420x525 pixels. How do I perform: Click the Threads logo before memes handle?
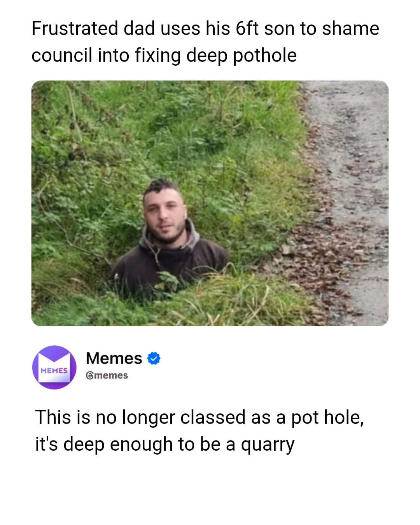(89, 376)
